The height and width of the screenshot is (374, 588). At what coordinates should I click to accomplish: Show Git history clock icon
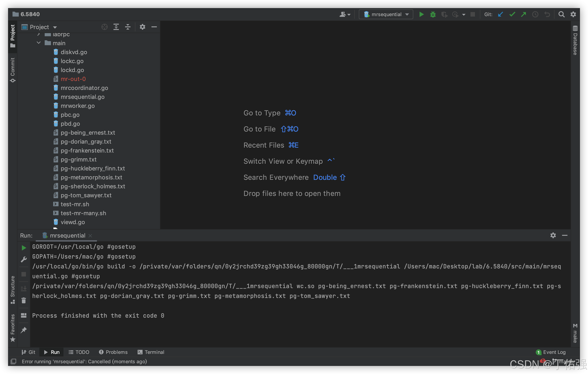535,14
